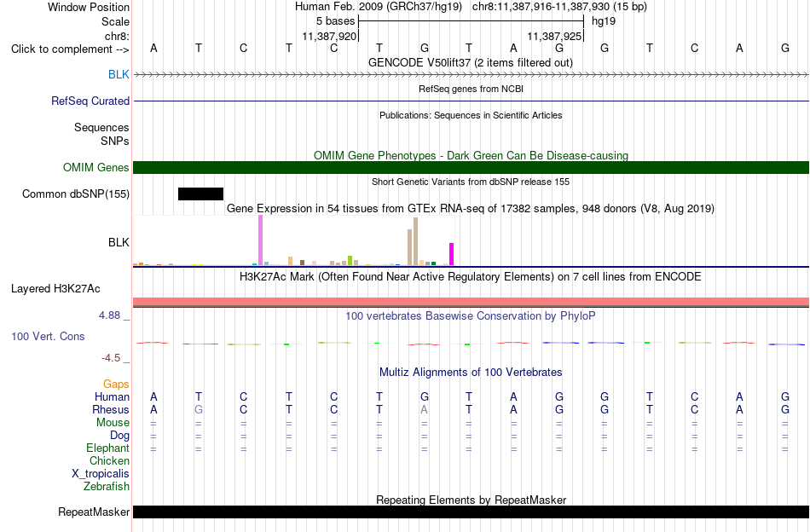The width and height of the screenshot is (810, 532).
Task: Click the 'Sequences' publications label
Action: 101,127
